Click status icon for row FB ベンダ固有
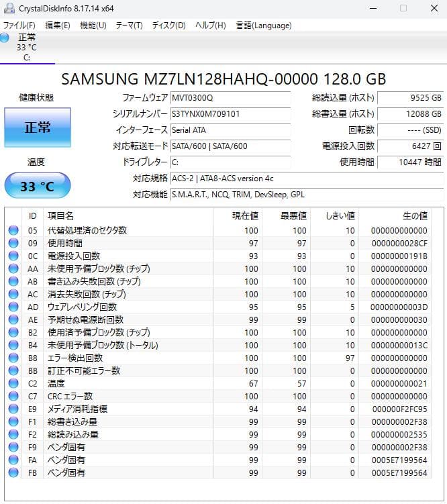Screen dimensions: 447x504 [13, 472]
